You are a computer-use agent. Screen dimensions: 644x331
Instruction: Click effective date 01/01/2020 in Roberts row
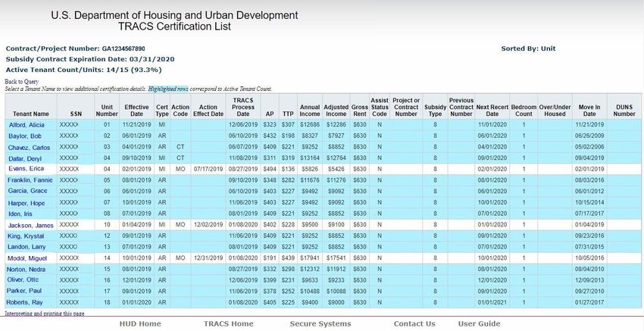(137, 302)
